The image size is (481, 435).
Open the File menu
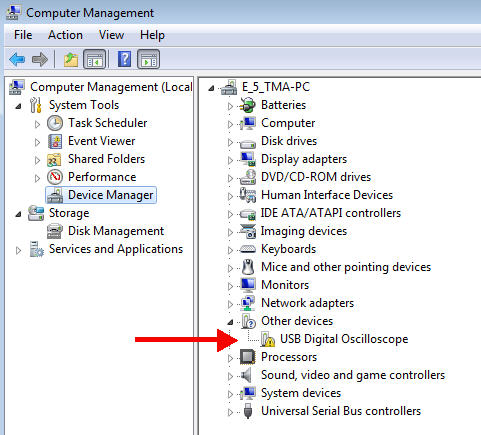pyautogui.click(x=23, y=35)
